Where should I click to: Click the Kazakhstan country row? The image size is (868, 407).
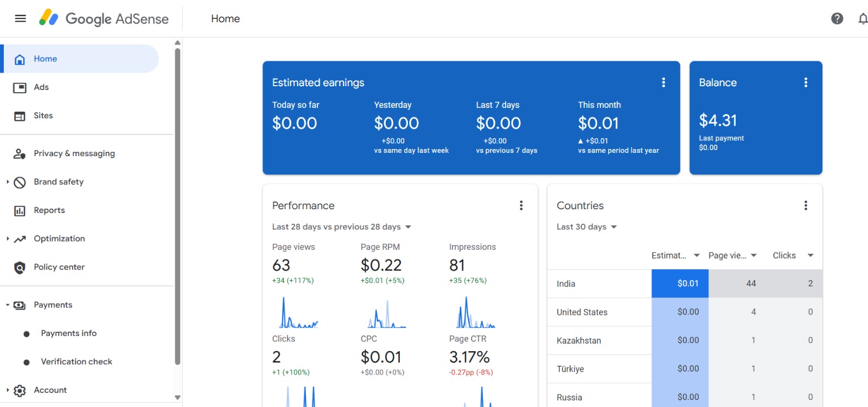click(x=685, y=340)
